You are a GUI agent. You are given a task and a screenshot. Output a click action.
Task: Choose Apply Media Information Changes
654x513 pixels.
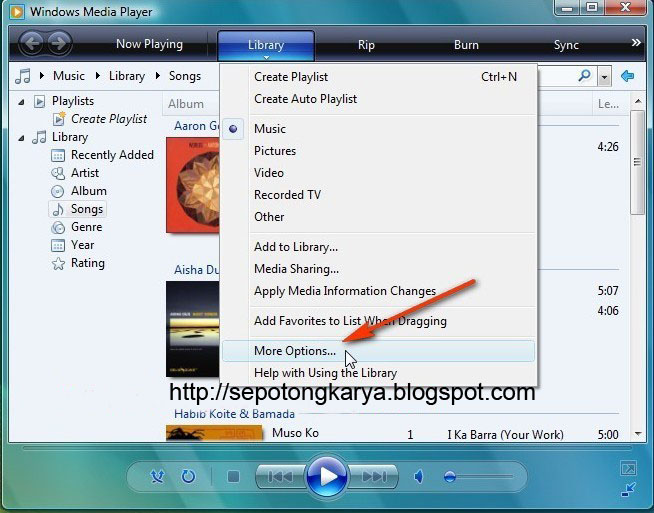379,291
